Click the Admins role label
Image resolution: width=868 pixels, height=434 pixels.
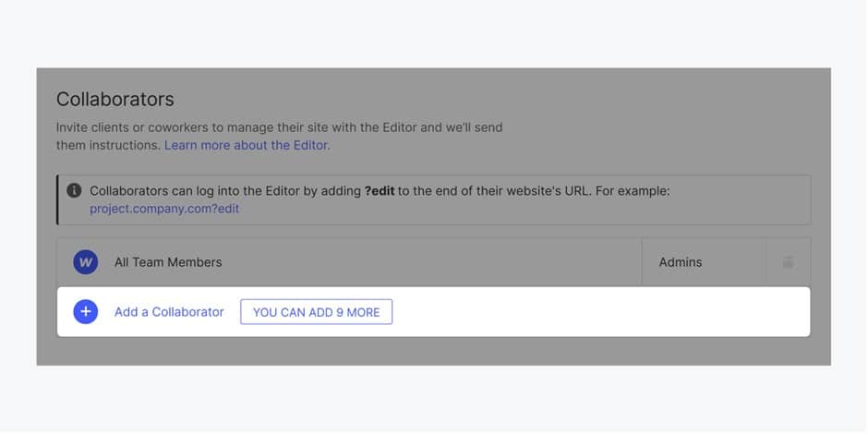click(681, 262)
